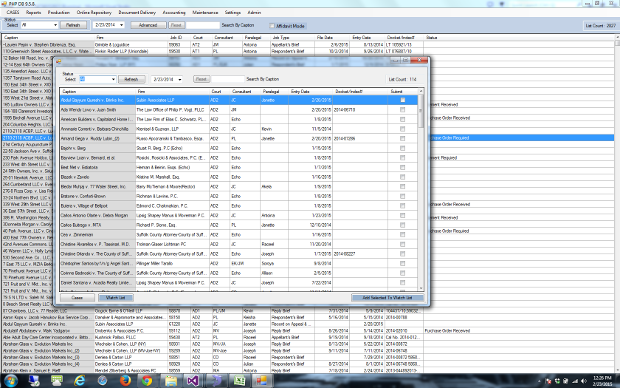Select 'Carlos Buitrago v. MTA' caption cell

(98, 225)
